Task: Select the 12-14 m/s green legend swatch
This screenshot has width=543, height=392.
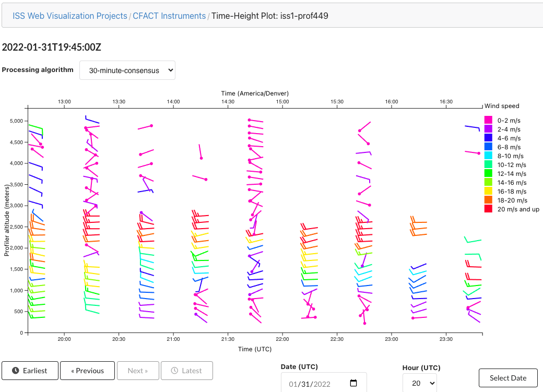Action: tap(489, 173)
